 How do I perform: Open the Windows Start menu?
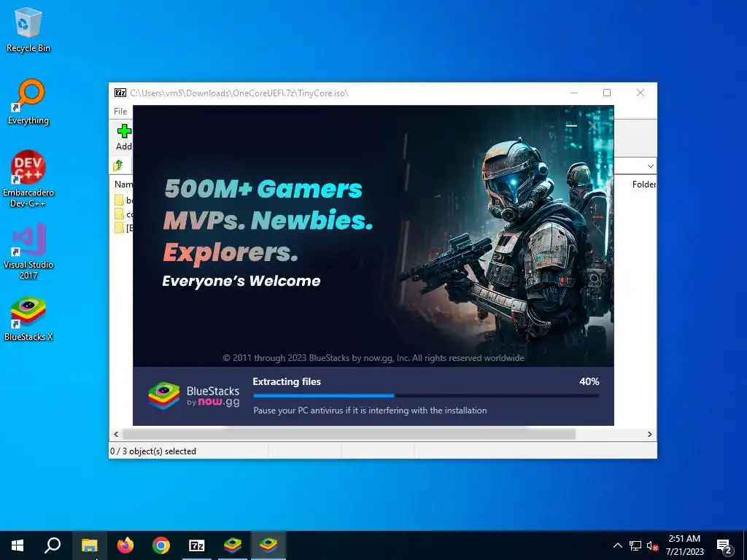tap(18, 545)
